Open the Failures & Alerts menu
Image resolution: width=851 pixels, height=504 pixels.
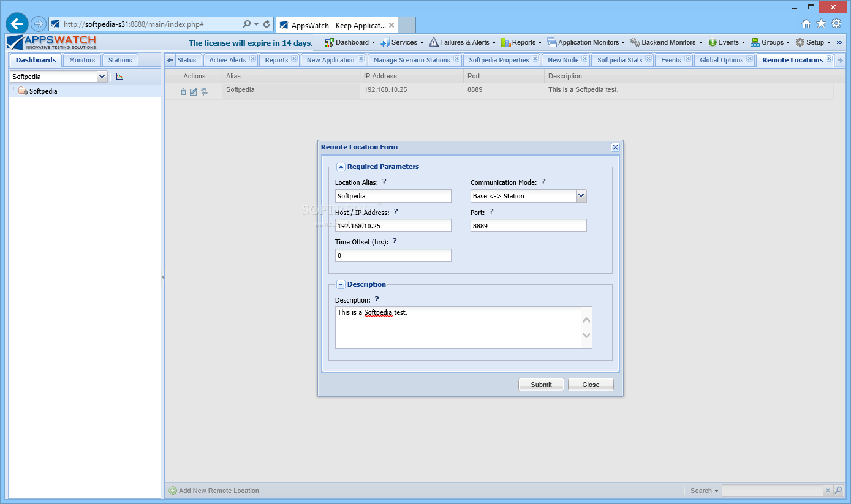pos(463,42)
